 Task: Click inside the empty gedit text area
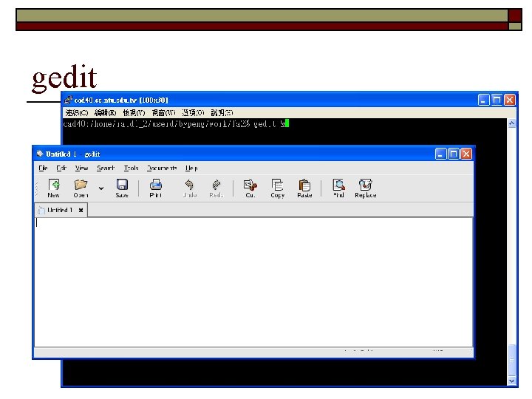click(253, 282)
